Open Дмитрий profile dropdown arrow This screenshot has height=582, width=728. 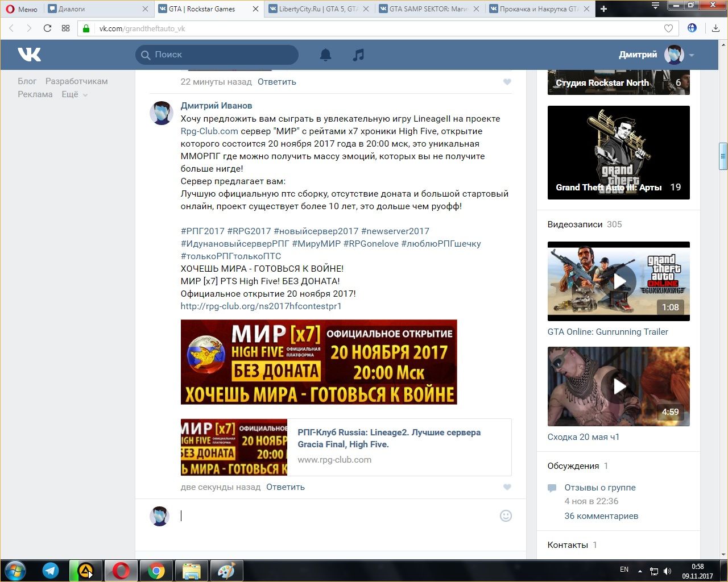point(692,55)
